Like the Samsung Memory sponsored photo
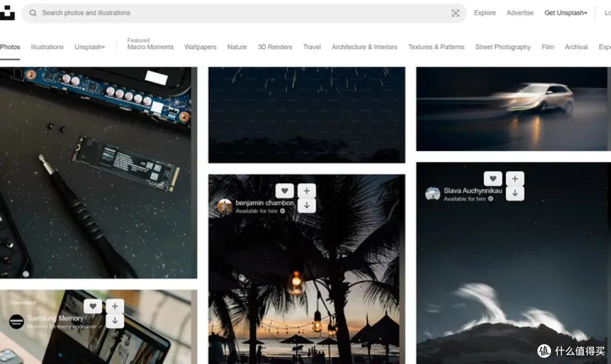 point(93,306)
